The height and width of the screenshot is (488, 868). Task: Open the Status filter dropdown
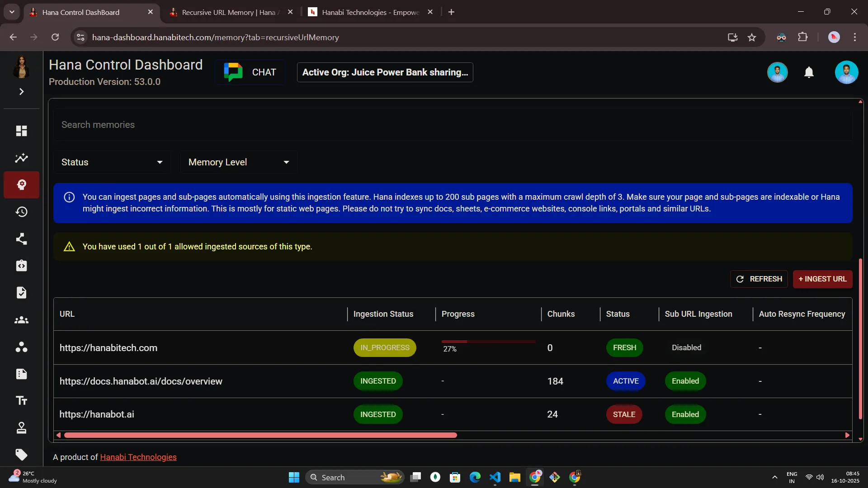112,162
